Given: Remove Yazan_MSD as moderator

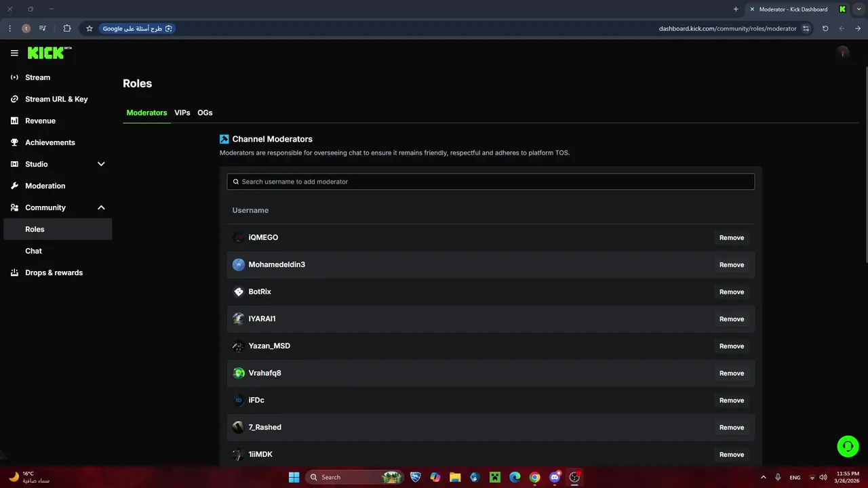Looking at the screenshot, I should [x=732, y=346].
